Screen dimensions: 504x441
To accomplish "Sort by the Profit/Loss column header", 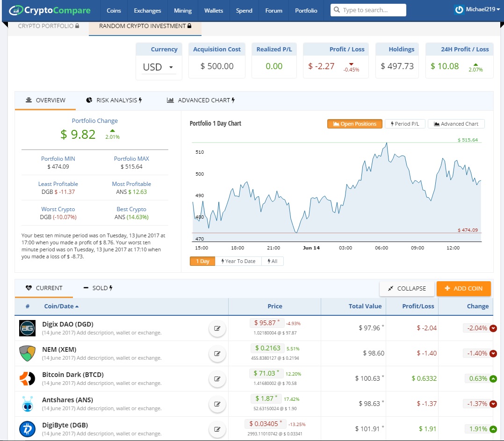I will click(418, 306).
